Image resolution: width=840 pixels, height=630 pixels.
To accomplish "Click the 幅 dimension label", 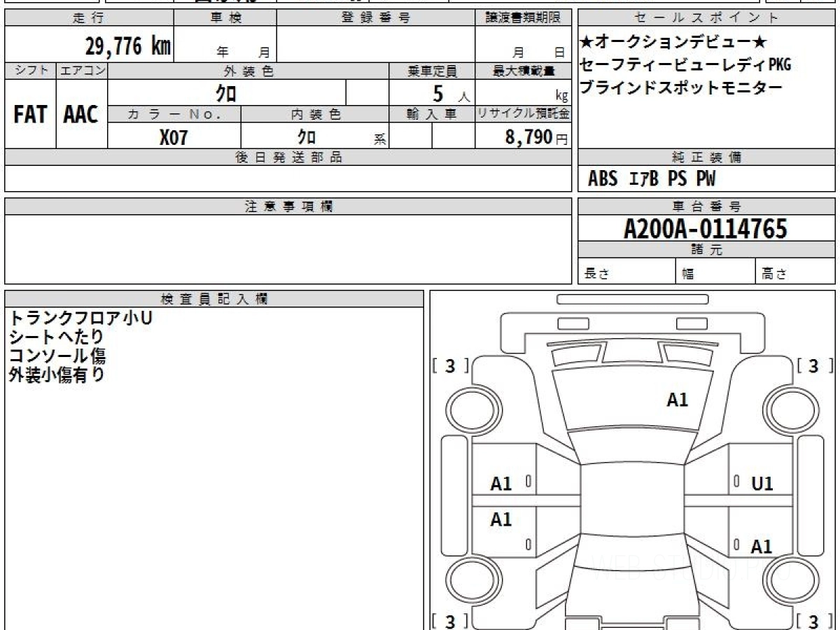I will point(688,274).
